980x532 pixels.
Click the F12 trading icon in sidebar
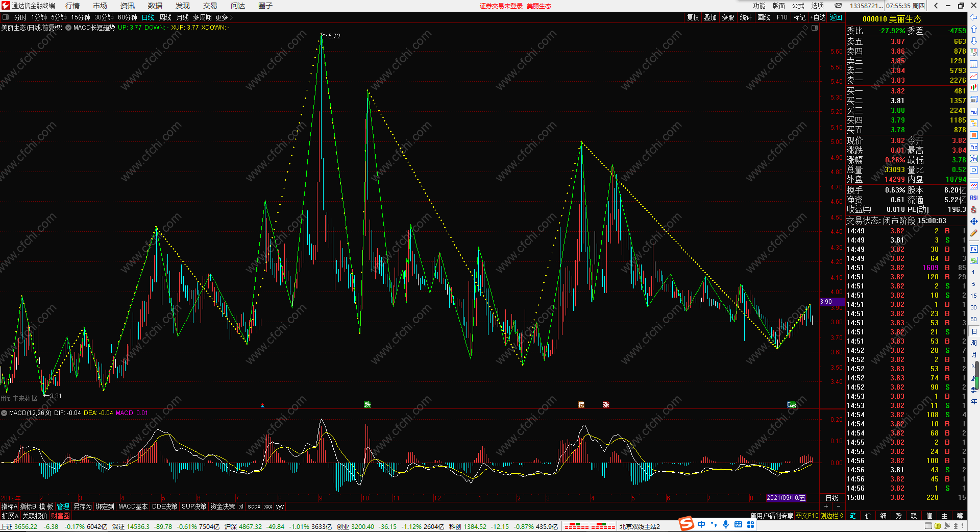coord(974,147)
